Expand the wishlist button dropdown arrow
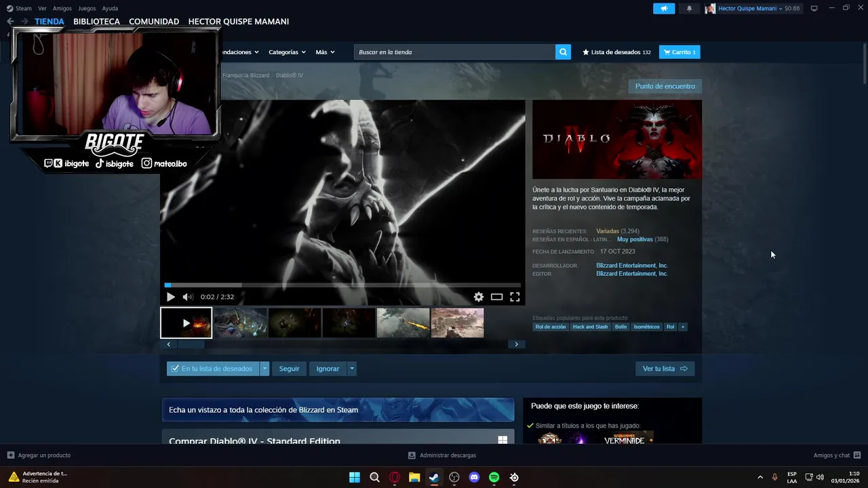868x488 pixels. [x=264, y=369]
